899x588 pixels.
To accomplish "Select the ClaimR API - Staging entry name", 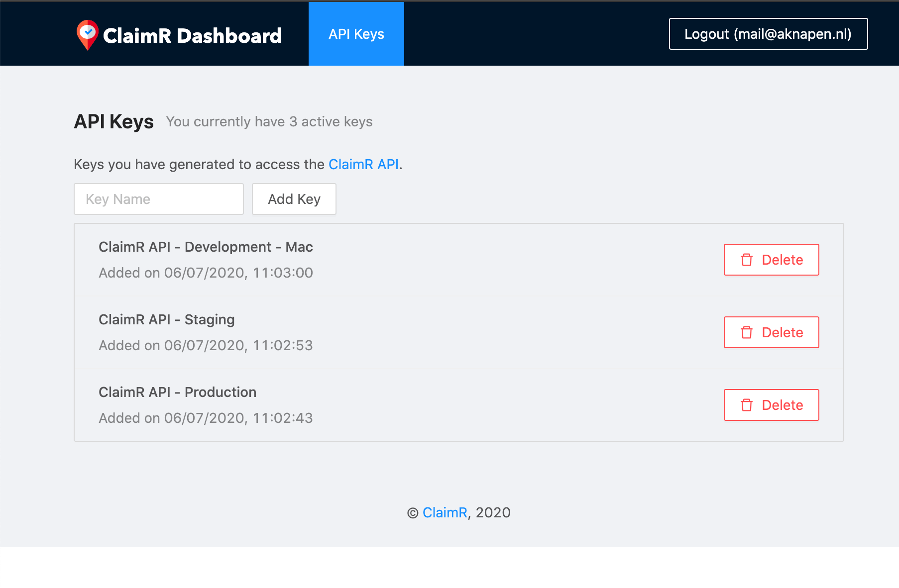I will [166, 319].
